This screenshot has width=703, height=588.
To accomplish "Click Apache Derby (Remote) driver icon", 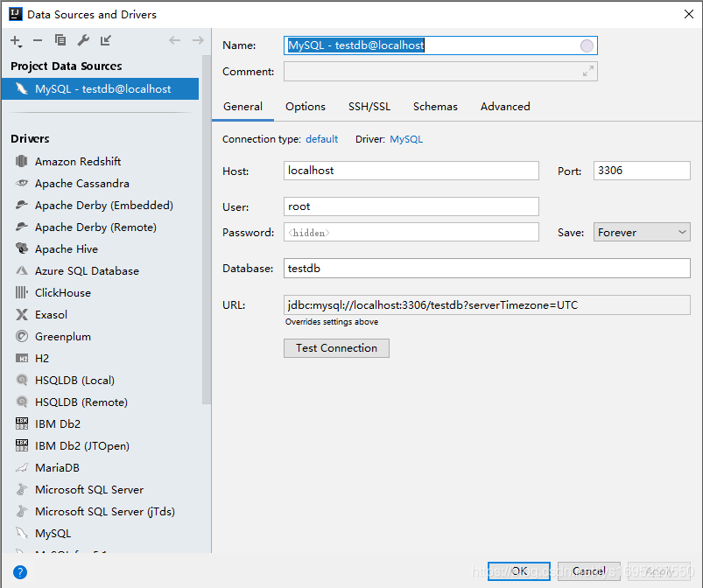I will 22,227.
